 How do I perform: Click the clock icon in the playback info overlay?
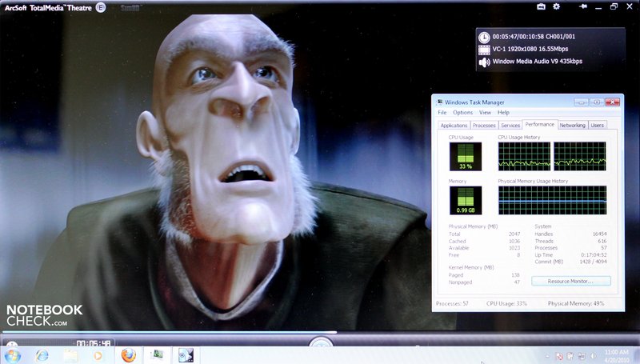coord(484,37)
